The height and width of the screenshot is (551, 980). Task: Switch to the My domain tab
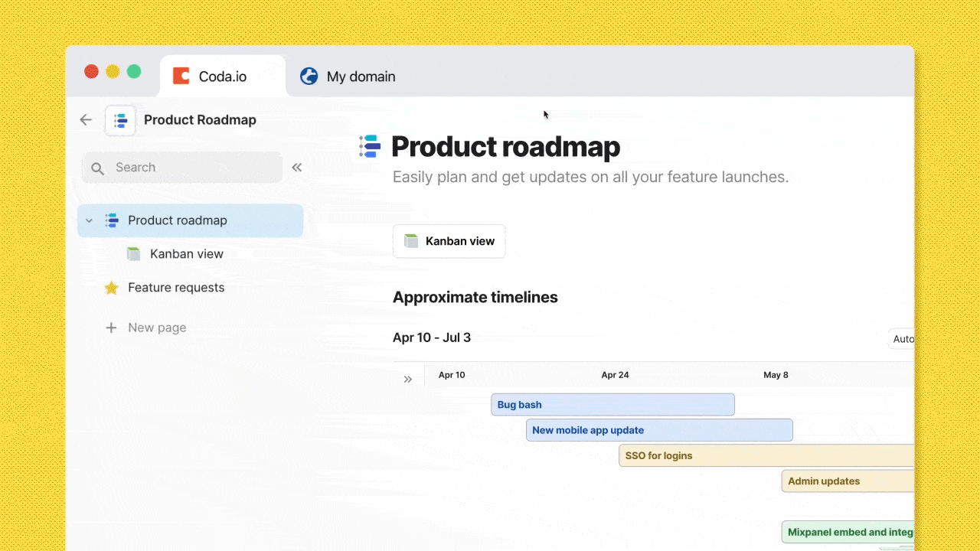348,77
